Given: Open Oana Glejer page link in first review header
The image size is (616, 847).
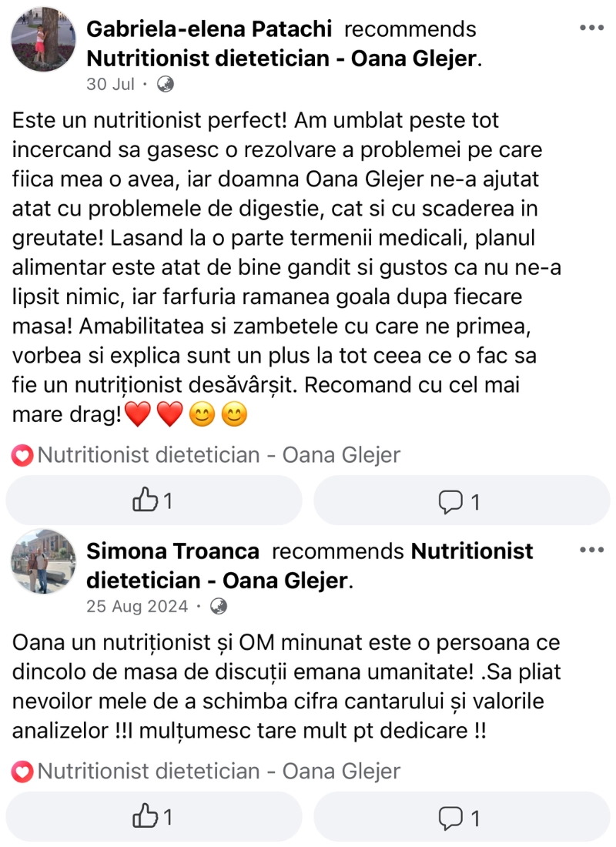Looking at the screenshot, I should 282,59.
